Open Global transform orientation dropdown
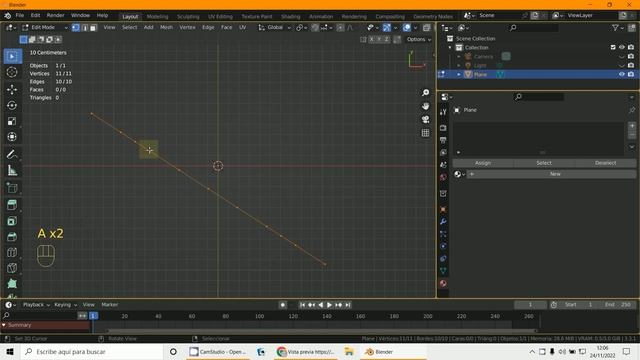 coord(275,27)
